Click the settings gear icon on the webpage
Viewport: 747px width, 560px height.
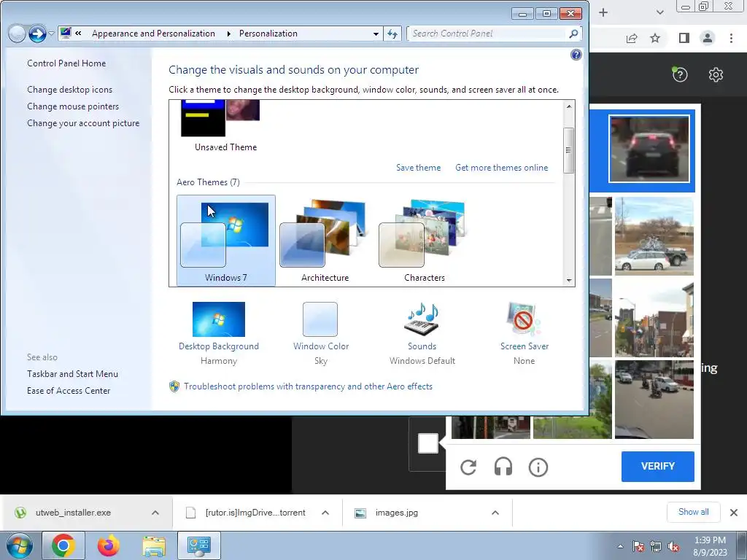(x=716, y=75)
